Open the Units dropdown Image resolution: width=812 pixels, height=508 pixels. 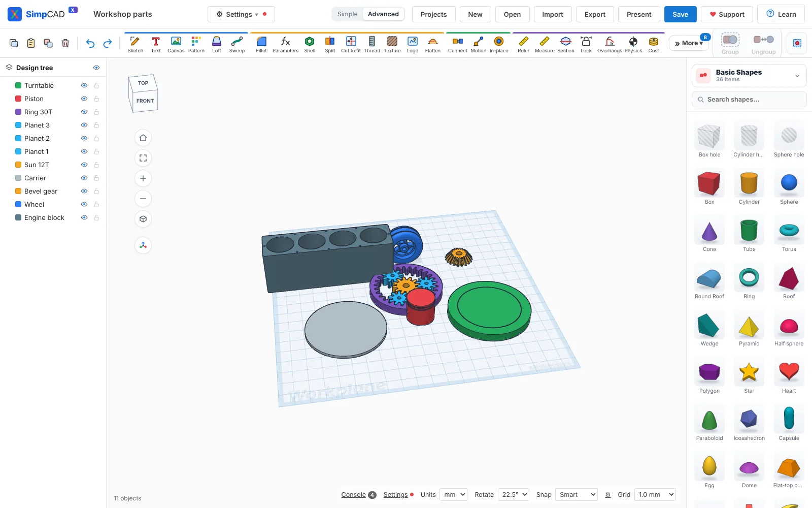click(453, 494)
